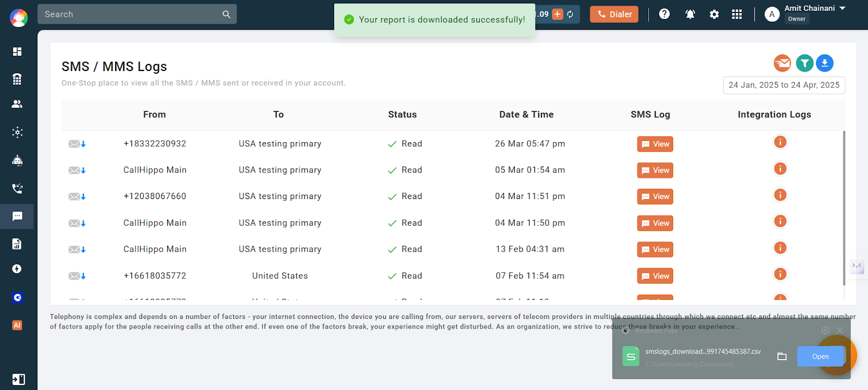Open the Integrations icon in sidebar
This screenshot has width=868, height=390.
[x=17, y=132]
